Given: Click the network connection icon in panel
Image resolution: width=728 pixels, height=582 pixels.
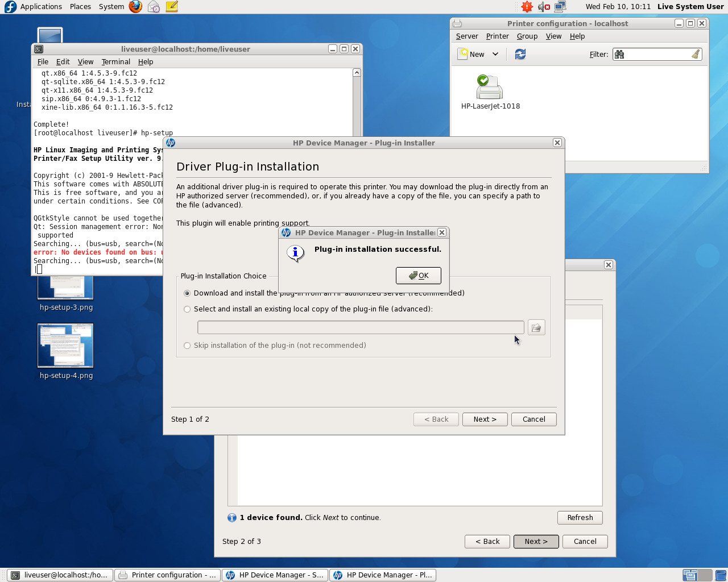Looking at the screenshot, I should pyautogui.click(x=560, y=7).
